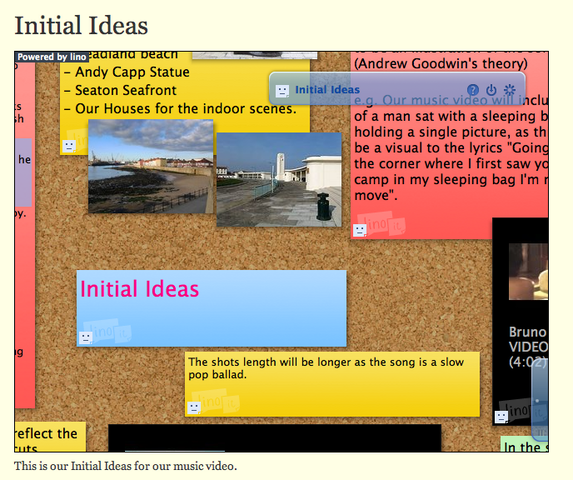Screen dimensions: 573x480
Task: Click the power icon in the toolbar
Action: (491, 89)
